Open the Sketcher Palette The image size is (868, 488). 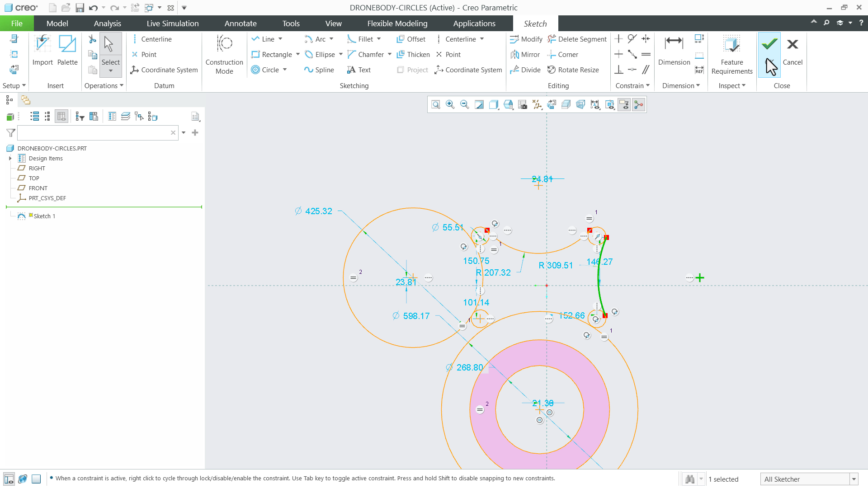(67, 50)
